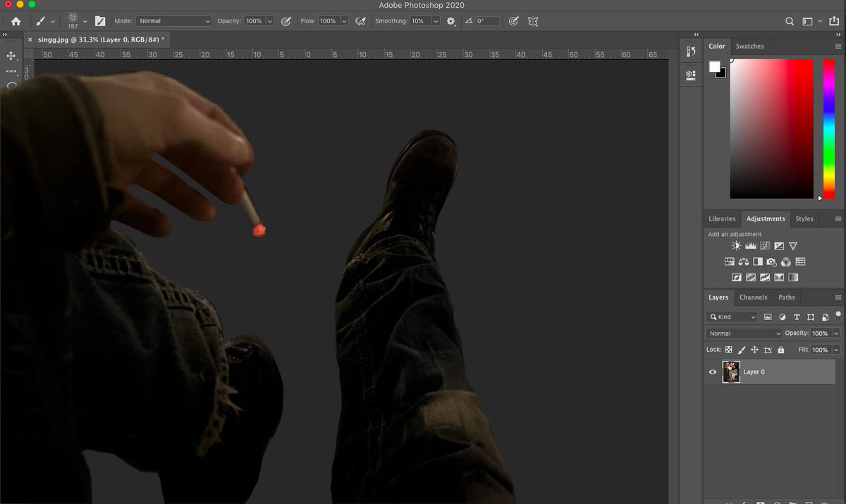The height and width of the screenshot is (504, 846).
Task: Add a Channel Mixer adjustment
Action: pos(785,262)
